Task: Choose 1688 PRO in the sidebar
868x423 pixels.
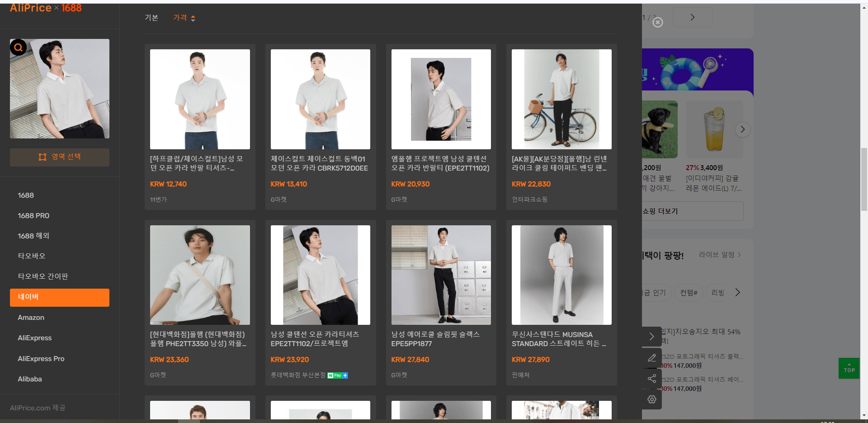Action: click(x=33, y=216)
